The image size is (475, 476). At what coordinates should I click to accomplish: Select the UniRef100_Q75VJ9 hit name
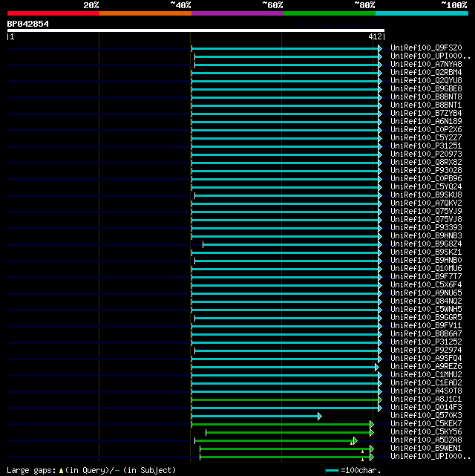point(426,212)
